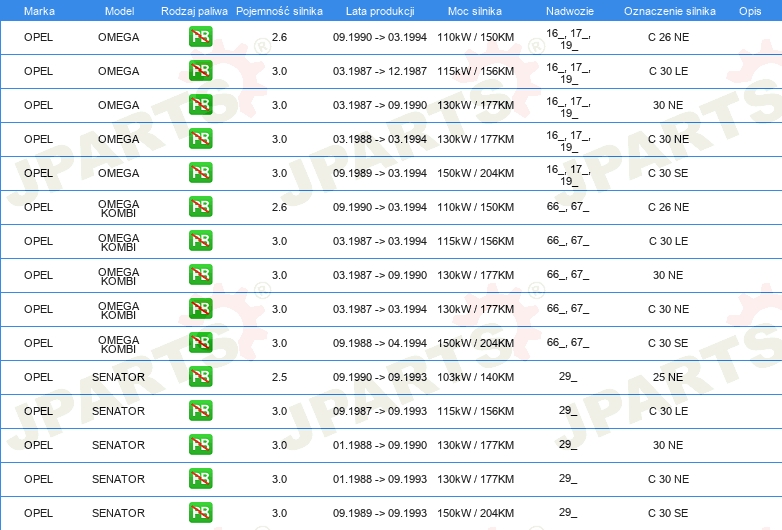782x530 pixels.
Task: Select the 09.1989 -> 03.1994 production dates
Action: pyautogui.click(x=380, y=173)
